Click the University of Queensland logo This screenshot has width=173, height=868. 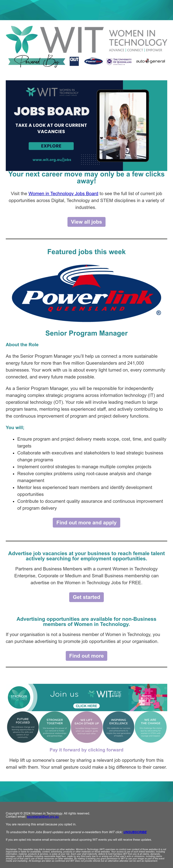click(x=119, y=61)
